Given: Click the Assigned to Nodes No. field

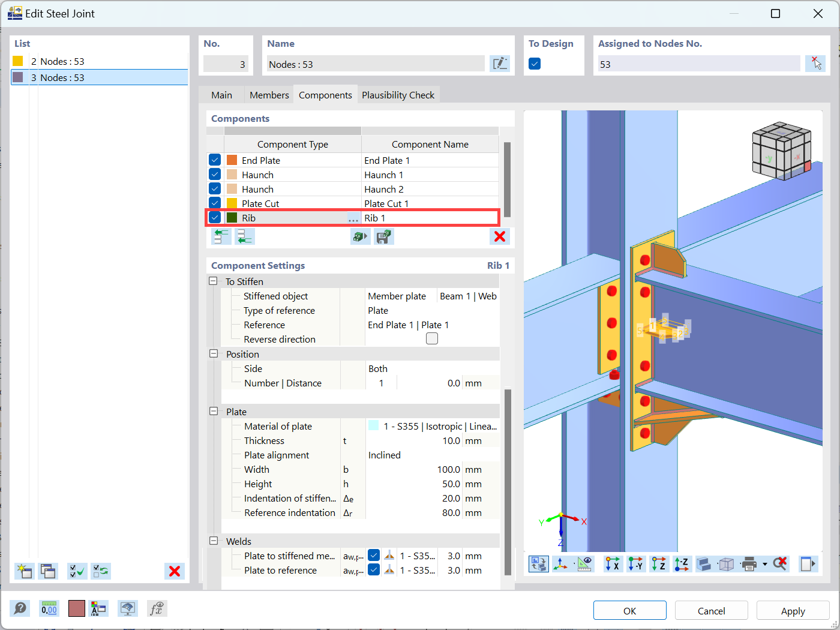Looking at the screenshot, I should pos(698,64).
